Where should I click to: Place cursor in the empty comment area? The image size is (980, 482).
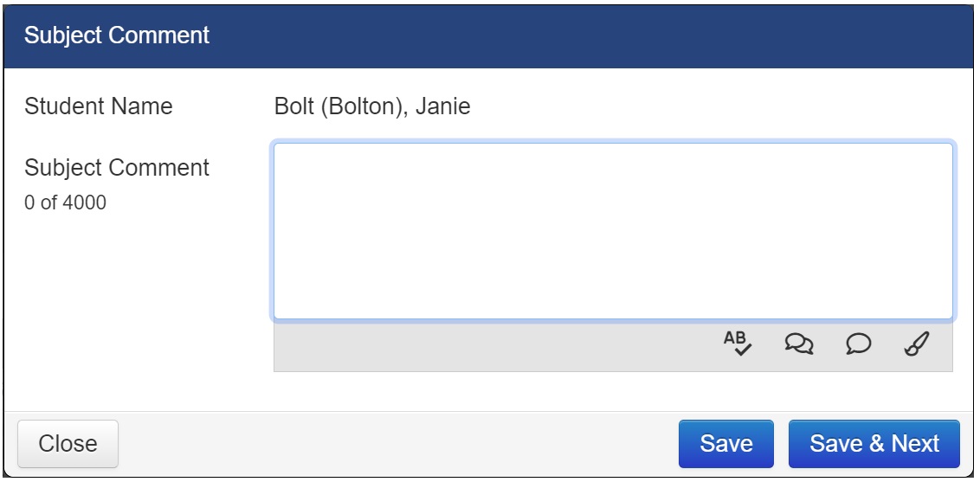pyautogui.click(x=613, y=231)
